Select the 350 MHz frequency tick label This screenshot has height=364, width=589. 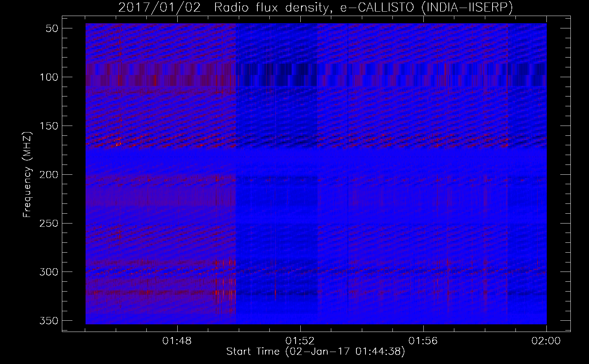49,321
